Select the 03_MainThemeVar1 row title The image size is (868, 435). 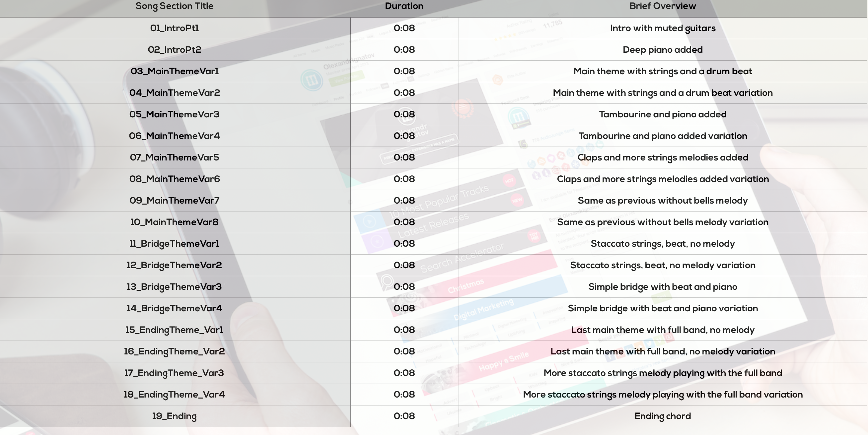point(174,71)
